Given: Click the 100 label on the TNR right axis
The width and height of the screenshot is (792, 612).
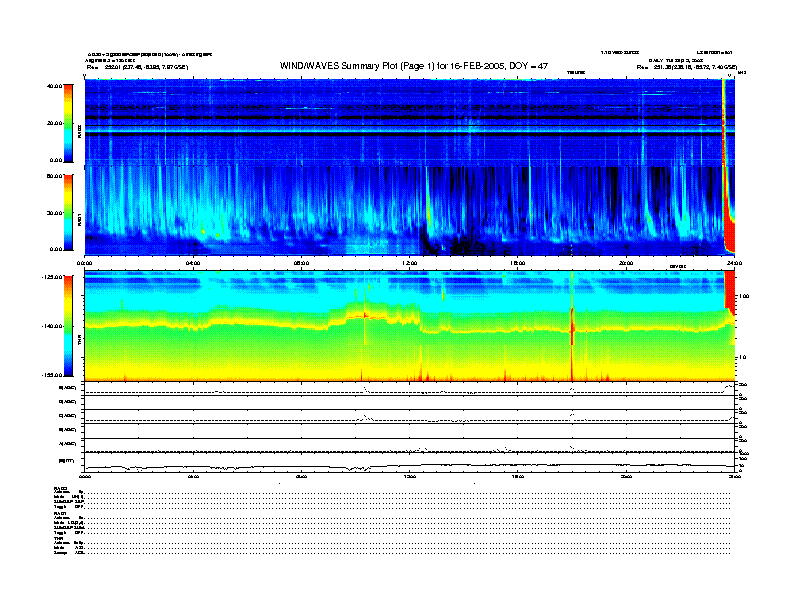Looking at the screenshot, I should point(744,296).
